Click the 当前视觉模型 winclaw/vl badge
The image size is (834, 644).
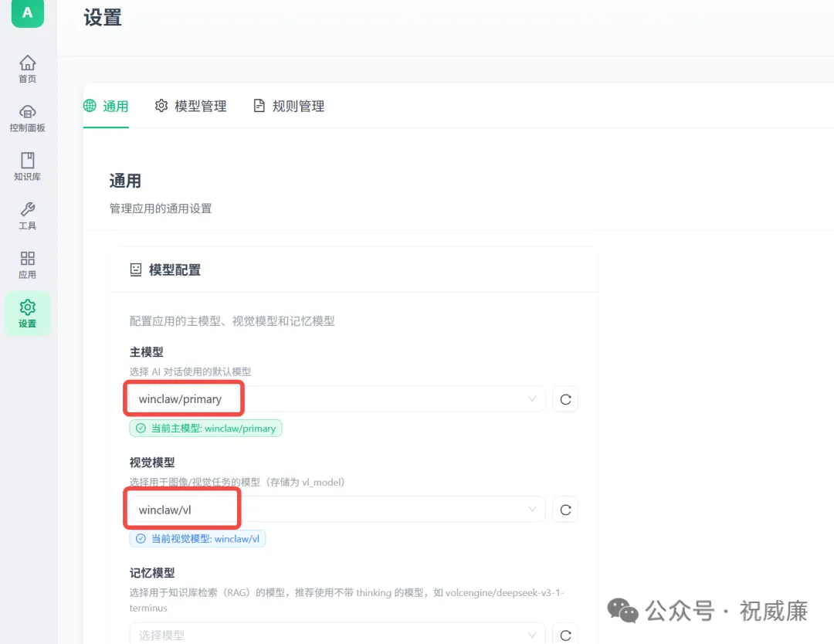coord(198,538)
